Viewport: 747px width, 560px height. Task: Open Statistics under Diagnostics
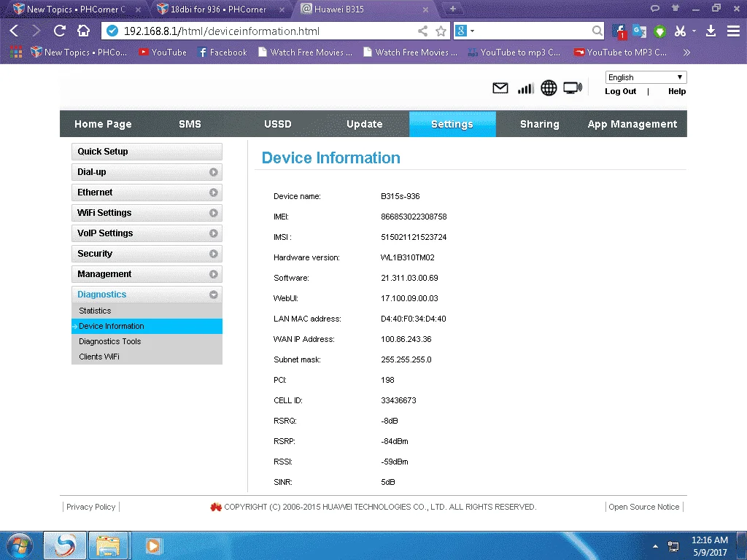[x=147, y=311]
